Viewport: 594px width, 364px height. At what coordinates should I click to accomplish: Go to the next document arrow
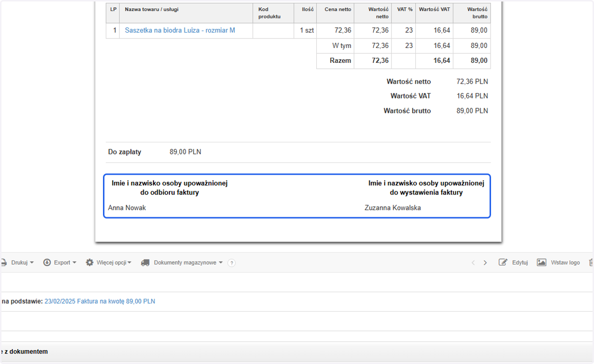click(x=485, y=263)
